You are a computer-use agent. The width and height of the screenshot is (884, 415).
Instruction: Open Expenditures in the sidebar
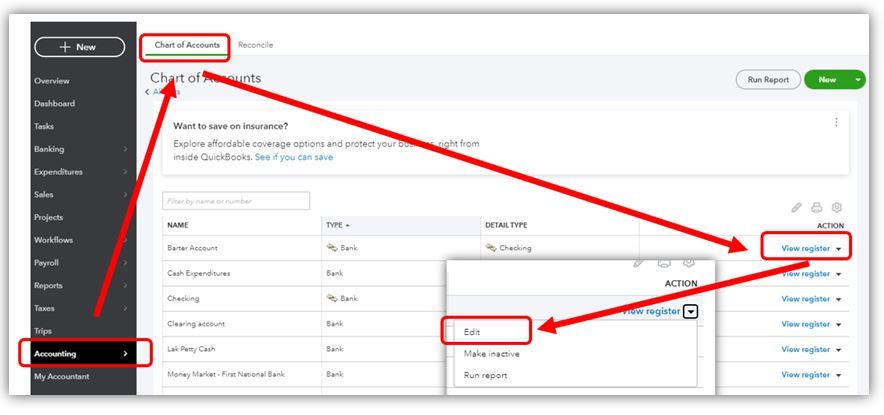click(58, 172)
